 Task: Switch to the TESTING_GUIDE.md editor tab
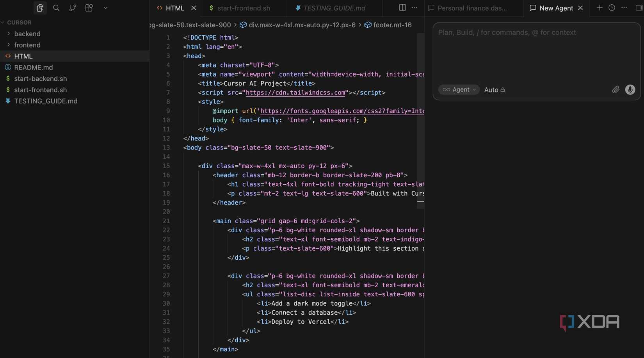coord(334,8)
